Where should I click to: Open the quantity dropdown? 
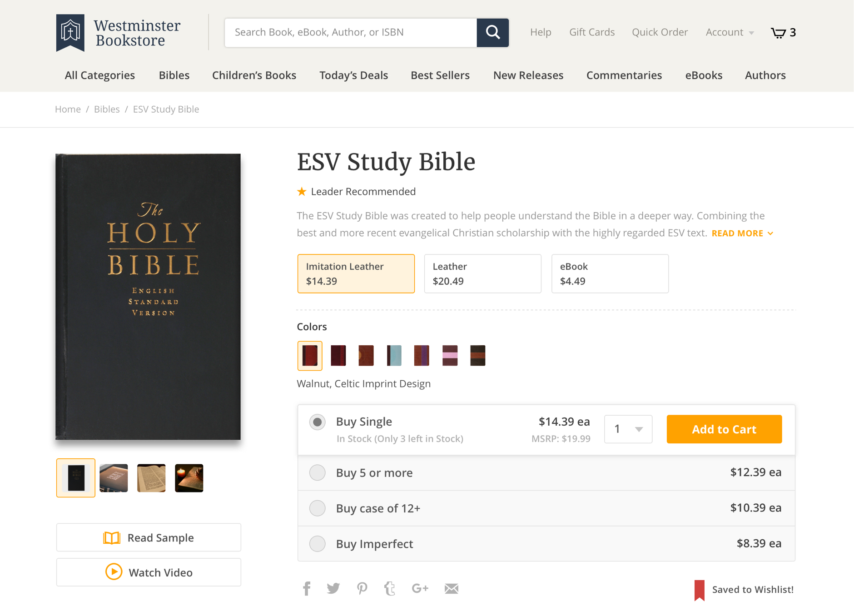pyautogui.click(x=628, y=429)
